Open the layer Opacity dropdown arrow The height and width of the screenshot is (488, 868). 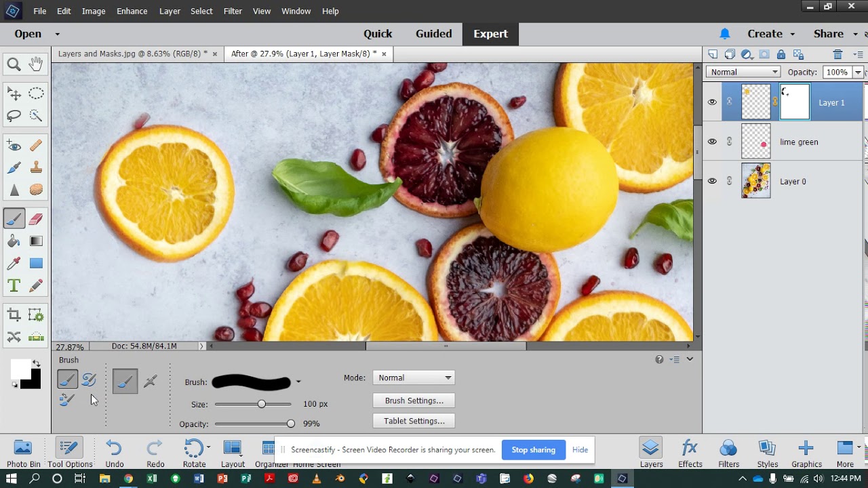click(858, 72)
